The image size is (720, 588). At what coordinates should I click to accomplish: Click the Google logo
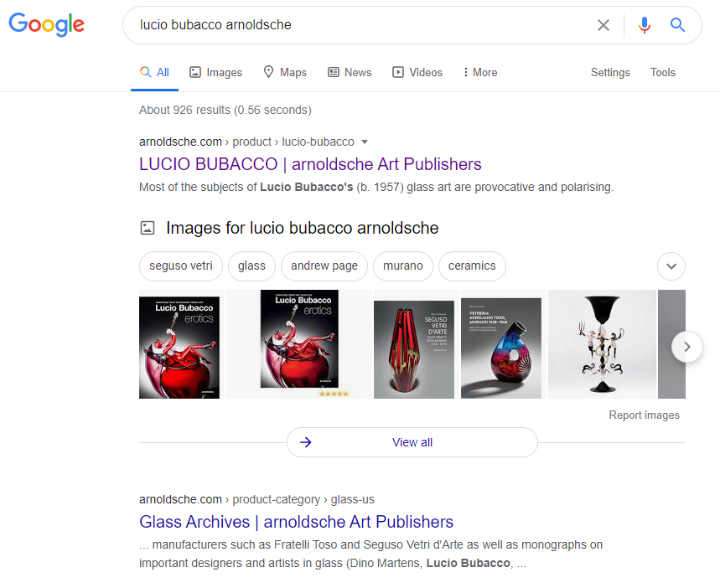[x=46, y=24]
